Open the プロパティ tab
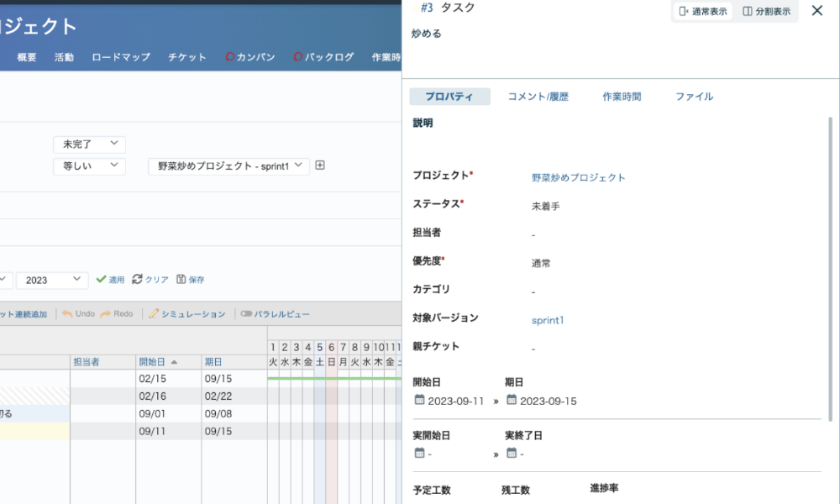840x504 pixels. click(x=449, y=97)
